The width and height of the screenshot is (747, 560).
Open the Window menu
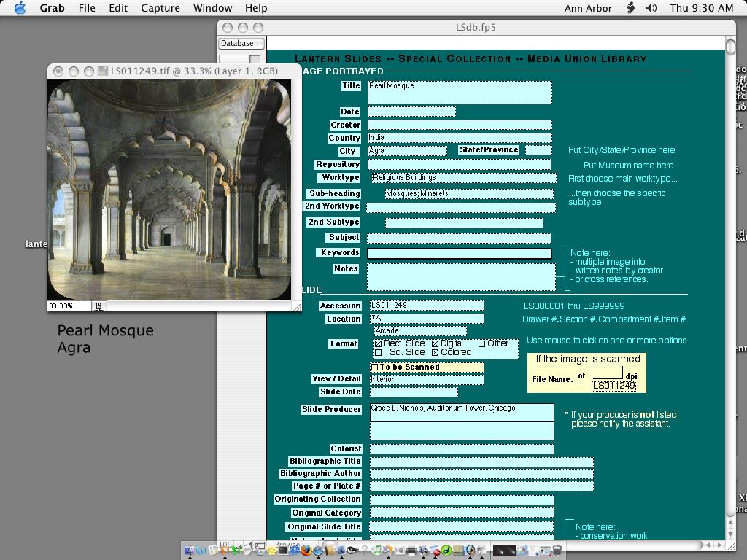[212, 8]
